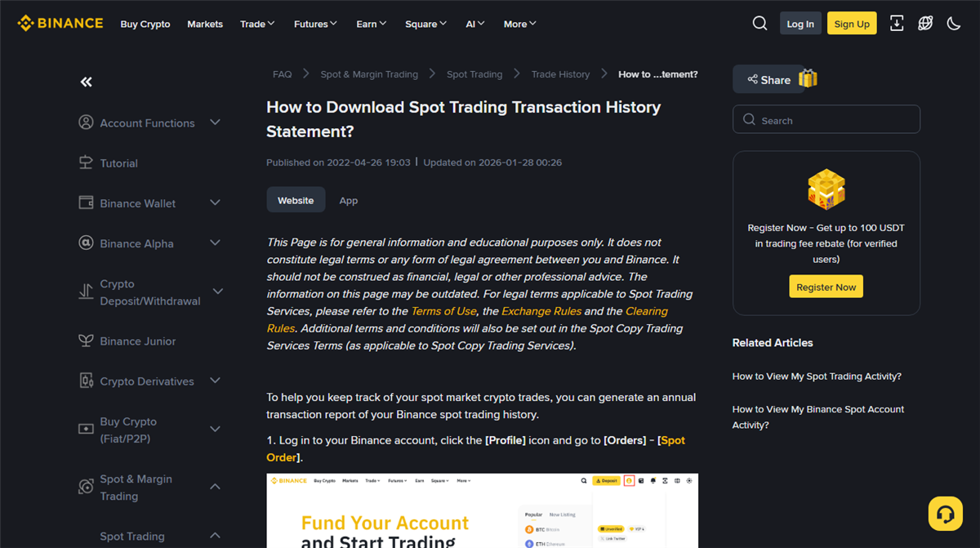
Task: Switch to the App tab
Action: click(349, 200)
